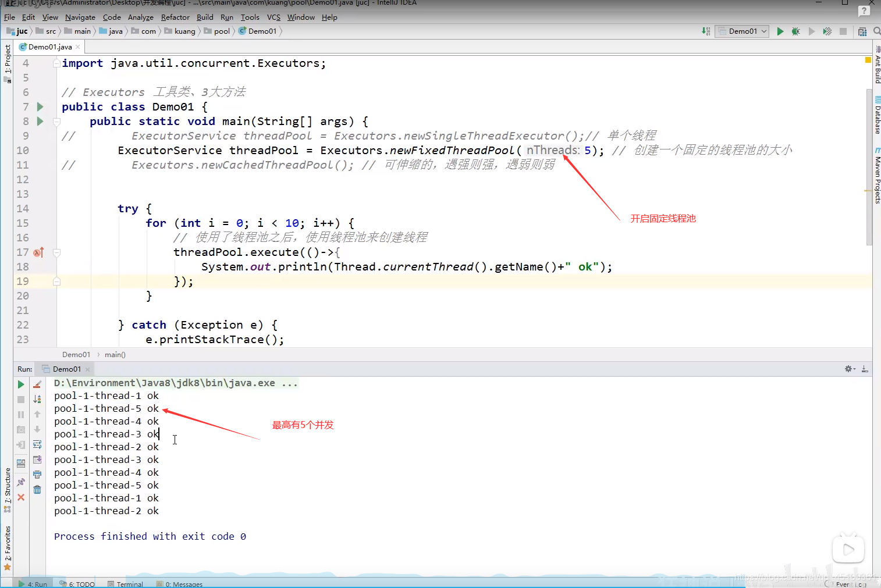The width and height of the screenshot is (881, 588).
Task: Click the video play overlay button
Action: pos(848,548)
